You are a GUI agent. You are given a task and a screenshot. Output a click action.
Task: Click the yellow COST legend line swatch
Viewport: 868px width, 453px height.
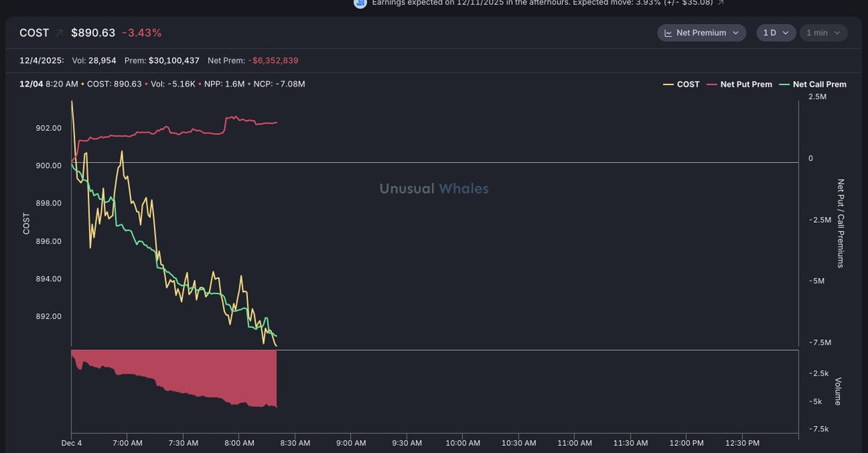pyautogui.click(x=668, y=85)
